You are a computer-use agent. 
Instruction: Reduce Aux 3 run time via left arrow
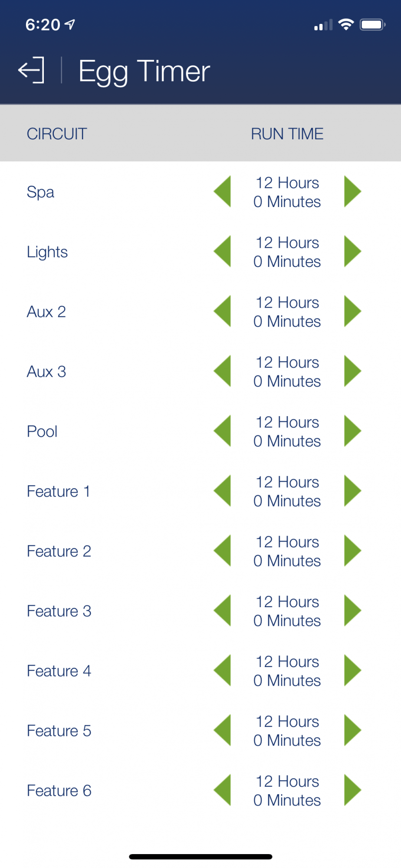pyautogui.click(x=222, y=371)
